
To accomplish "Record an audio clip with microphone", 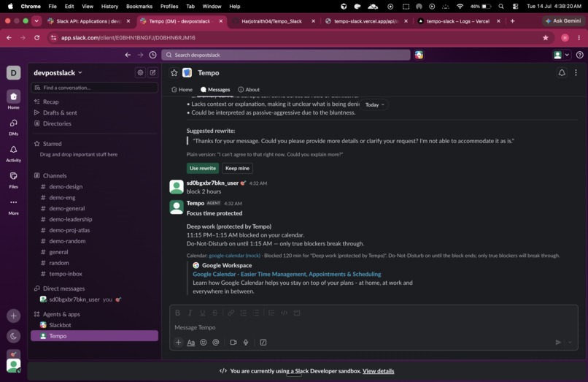I will click(x=246, y=342).
